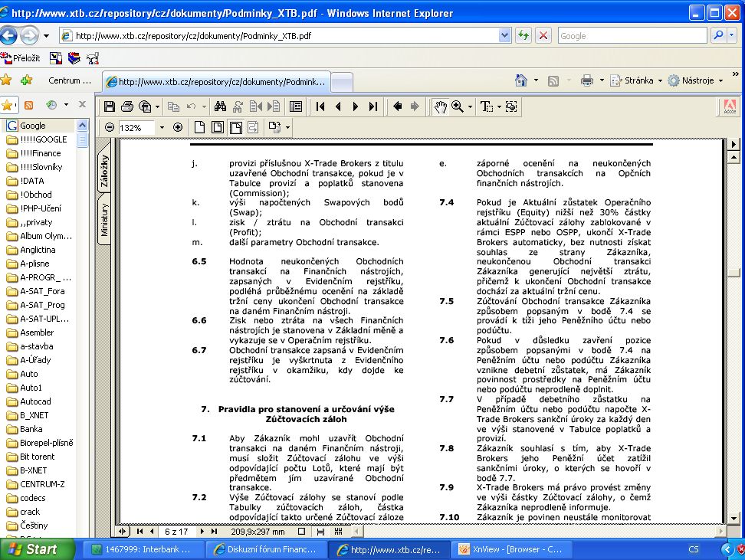Select the Text Select tool

[486, 106]
